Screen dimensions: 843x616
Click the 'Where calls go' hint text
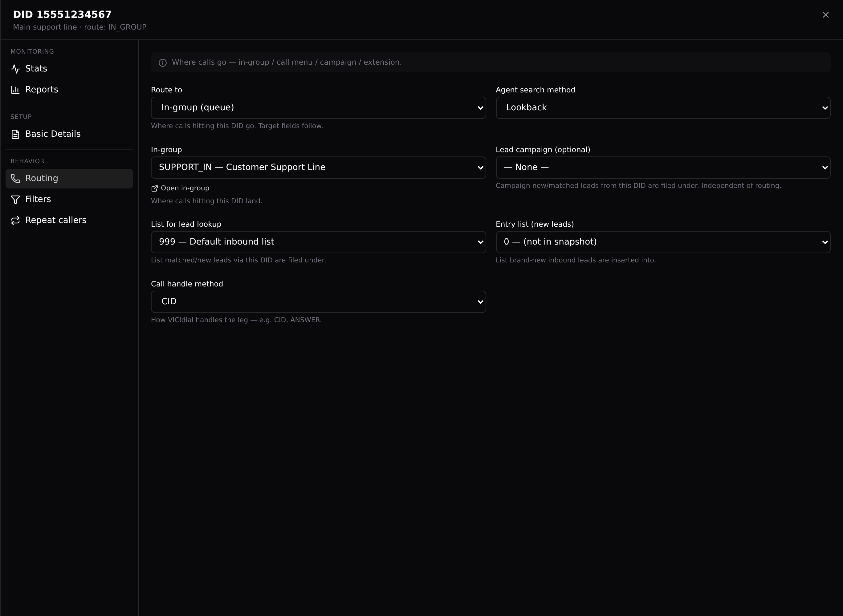pyautogui.click(x=287, y=62)
